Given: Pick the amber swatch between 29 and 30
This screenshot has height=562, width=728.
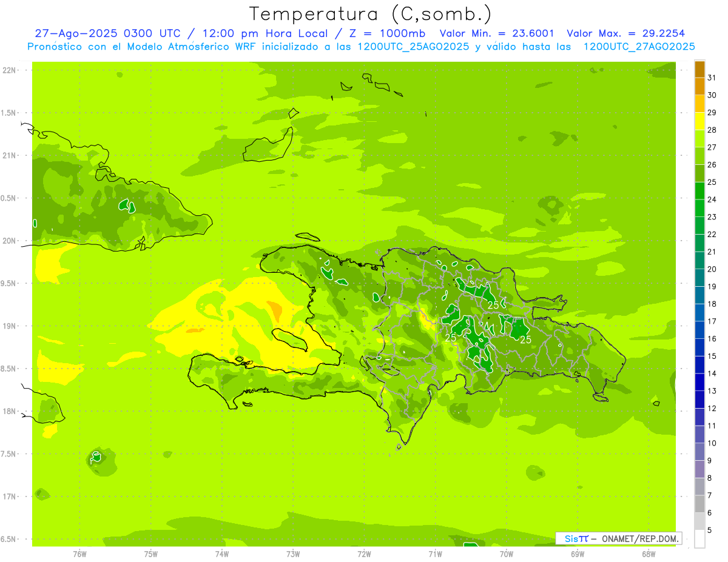Looking at the screenshot, I should tap(699, 104).
